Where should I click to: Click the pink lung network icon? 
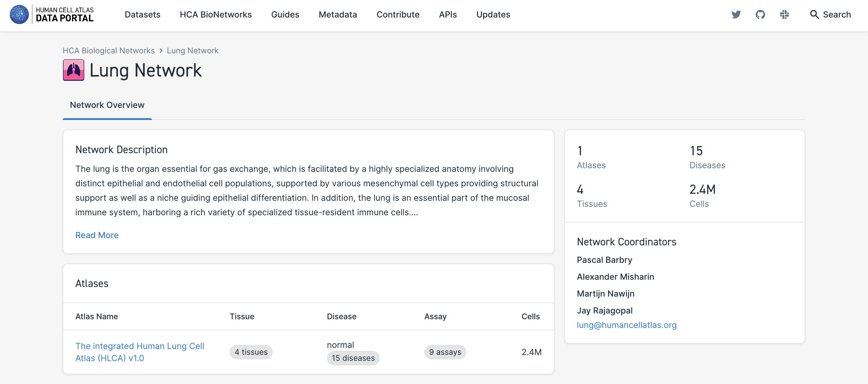(x=74, y=70)
